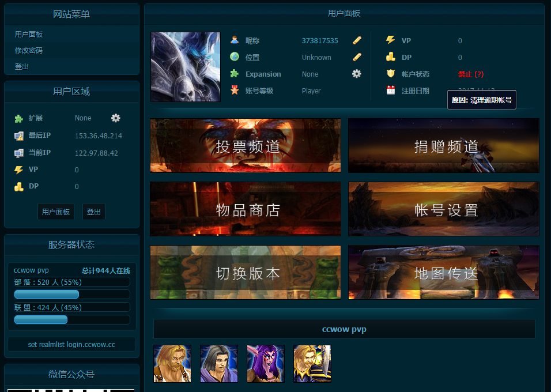Click the pencil icon next to nickname 373817535
The height and width of the screenshot is (392, 551).
pos(357,40)
